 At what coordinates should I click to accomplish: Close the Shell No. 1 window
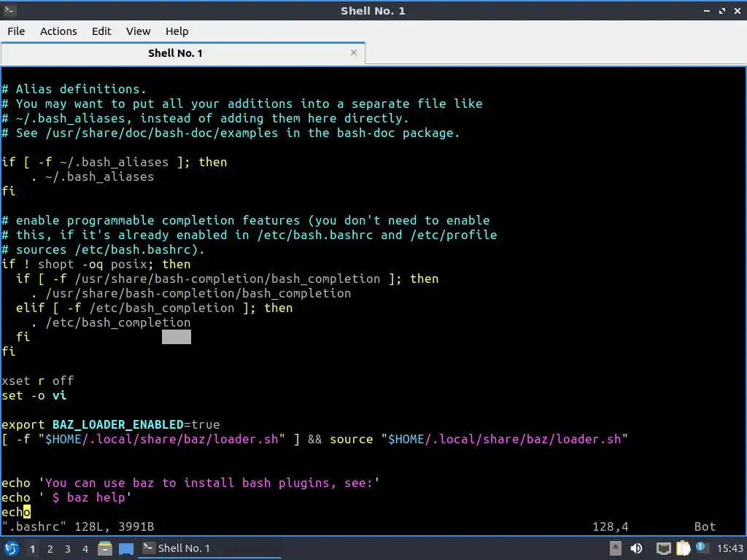pos(737,10)
